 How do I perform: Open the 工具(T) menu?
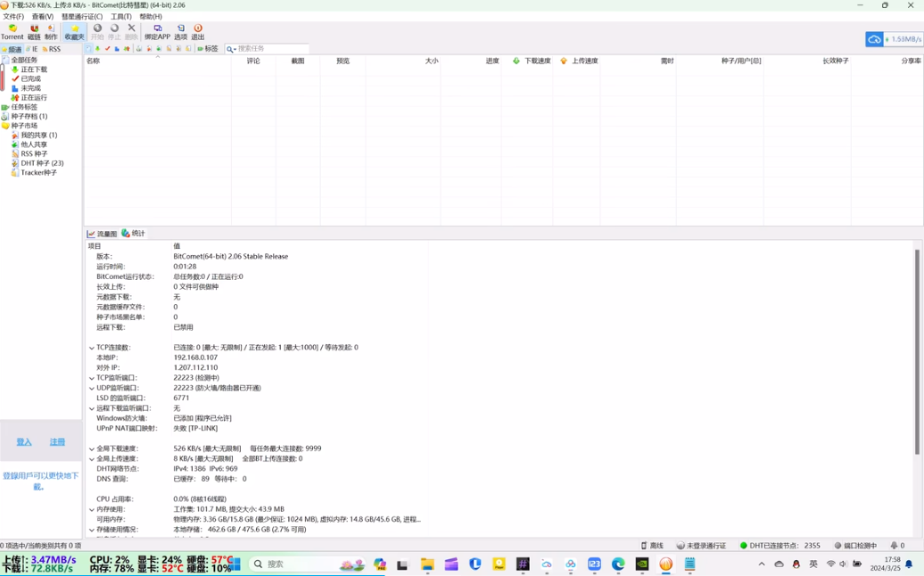pos(121,16)
